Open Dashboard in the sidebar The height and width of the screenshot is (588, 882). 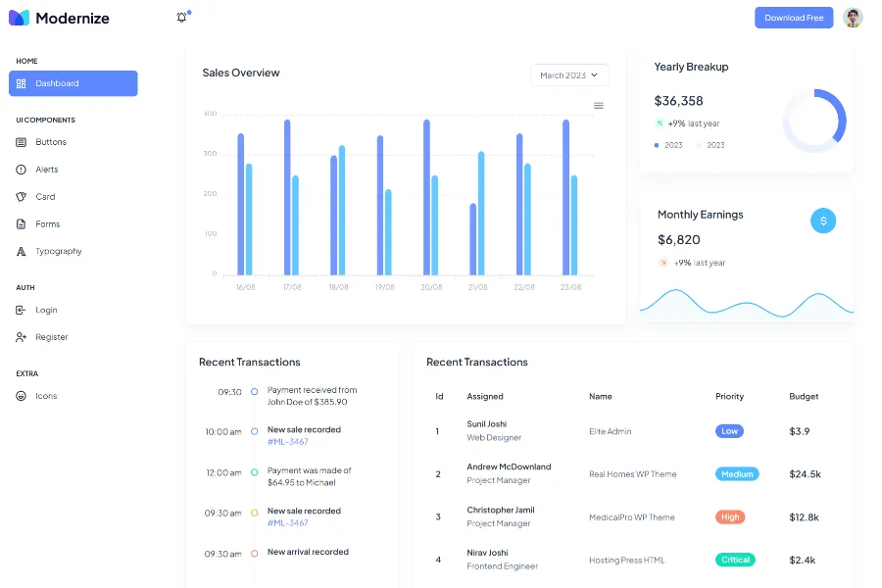pos(73,83)
